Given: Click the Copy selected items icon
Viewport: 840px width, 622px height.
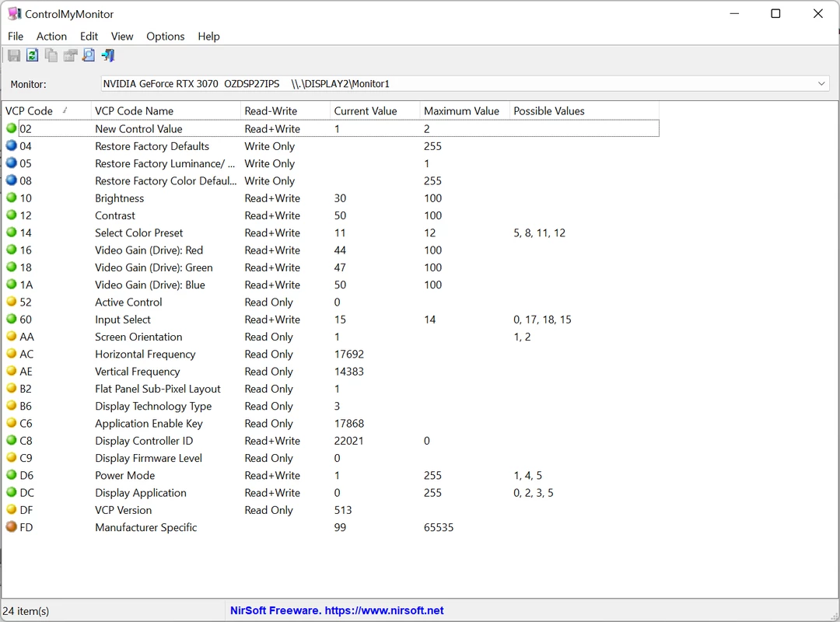Looking at the screenshot, I should click(51, 55).
